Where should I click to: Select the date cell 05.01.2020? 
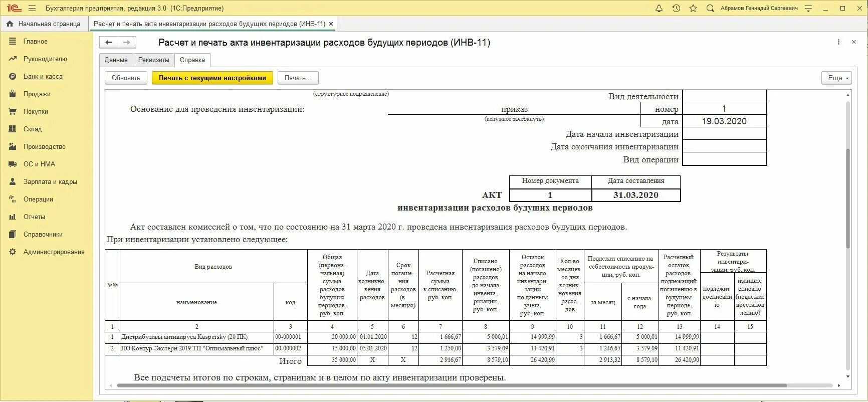[x=372, y=348]
